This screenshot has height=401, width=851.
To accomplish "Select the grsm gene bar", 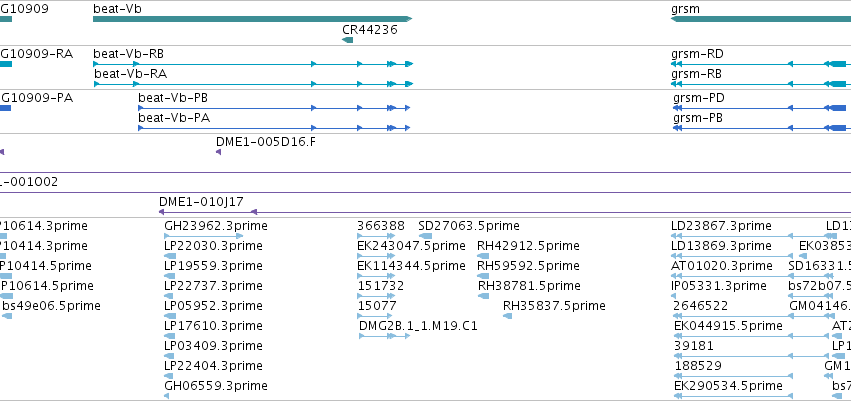I will coord(761,19).
